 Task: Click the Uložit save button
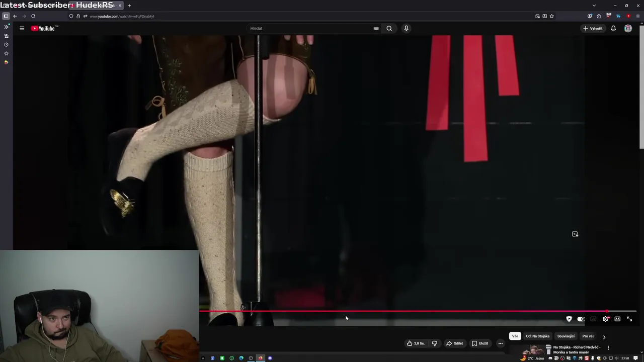point(480,343)
